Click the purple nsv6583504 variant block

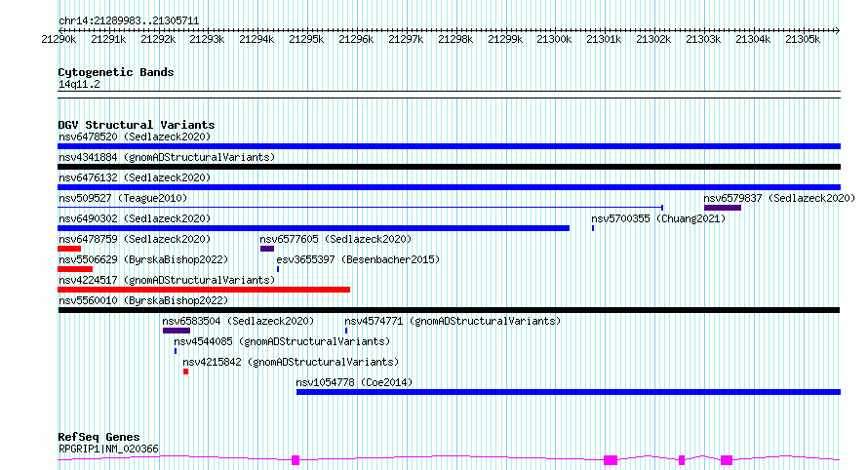tap(176, 331)
